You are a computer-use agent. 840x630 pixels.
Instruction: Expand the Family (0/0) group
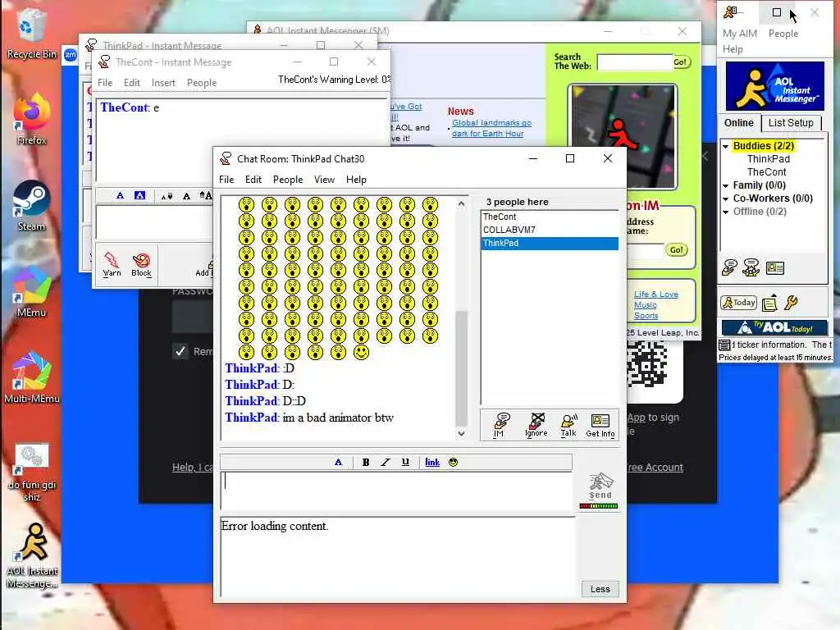pyautogui.click(x=726, y=186)
